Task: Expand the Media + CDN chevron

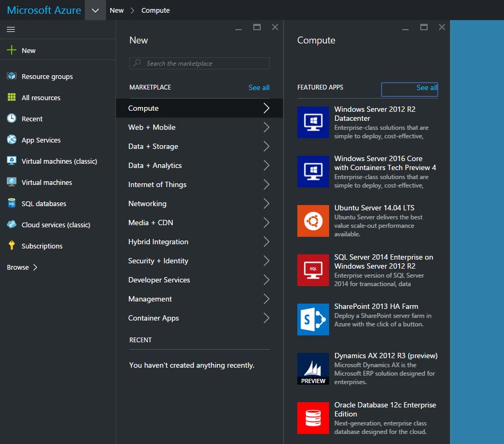Action: (x=266, y=223)
